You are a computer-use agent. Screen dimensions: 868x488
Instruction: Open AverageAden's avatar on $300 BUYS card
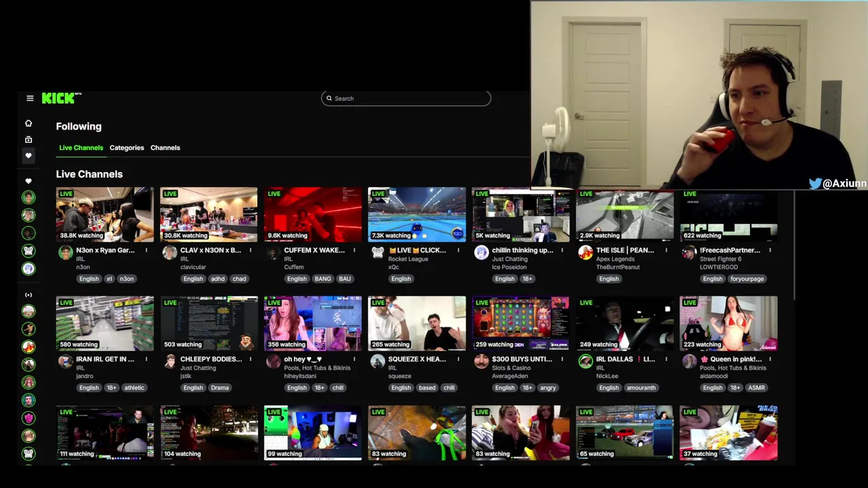(x=481, y=362)
